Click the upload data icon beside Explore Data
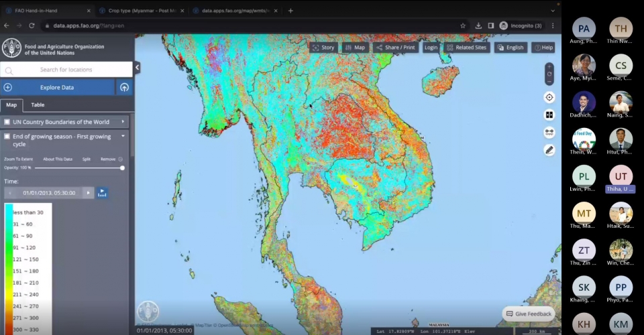Screen dimensions: 644x335 124,87
